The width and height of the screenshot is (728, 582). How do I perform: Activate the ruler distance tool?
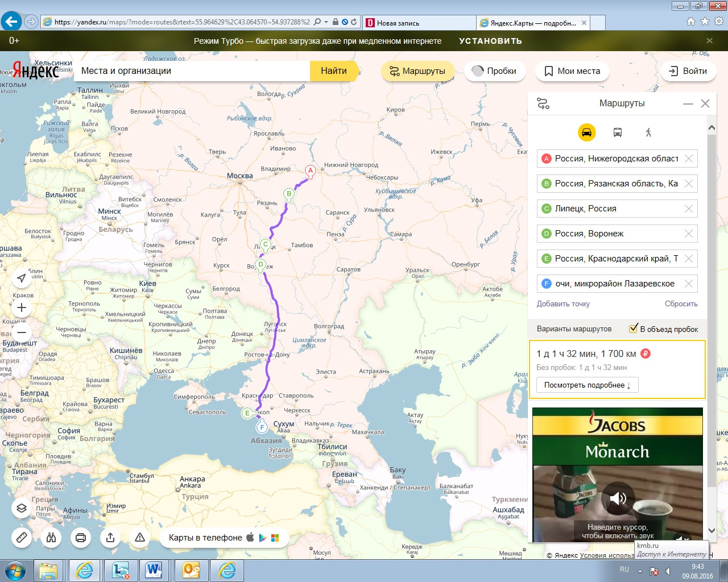point(22,537)
